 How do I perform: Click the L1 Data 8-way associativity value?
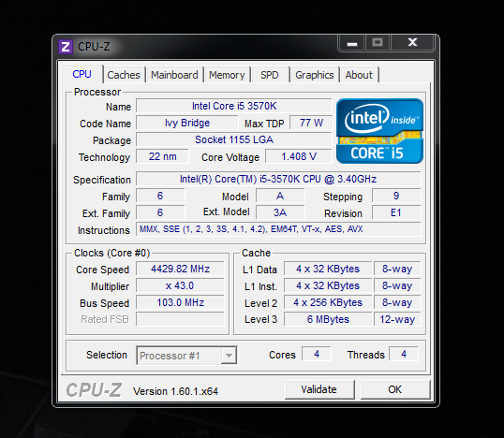tap(397, 269)
